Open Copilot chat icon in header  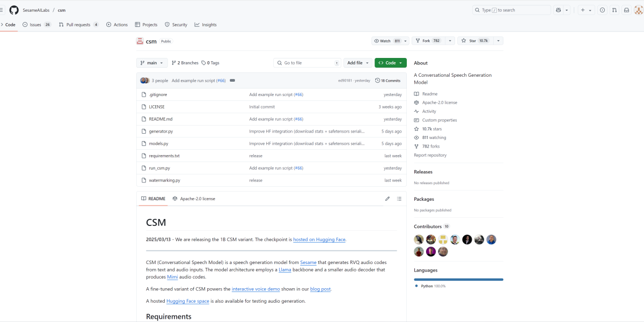pyautogui.click(x=559, y=10)
